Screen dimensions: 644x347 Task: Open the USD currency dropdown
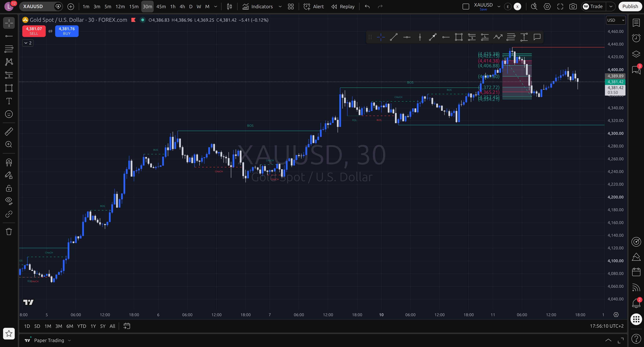[616, 20]
